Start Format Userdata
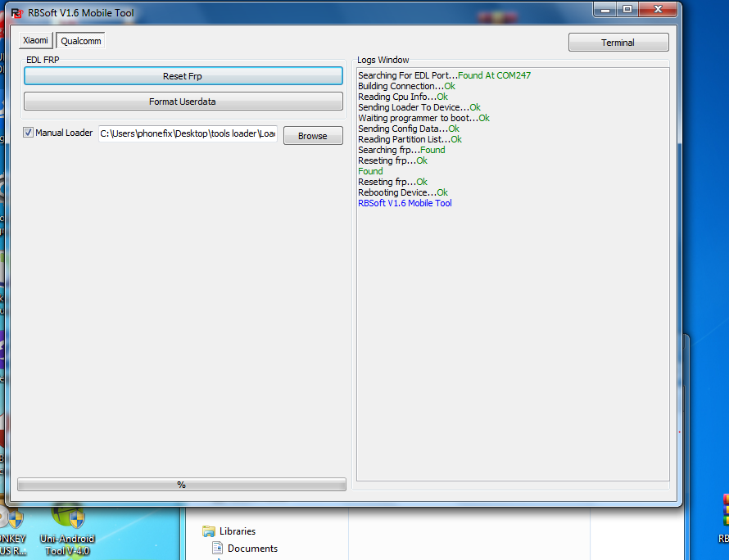 point(183,102)
